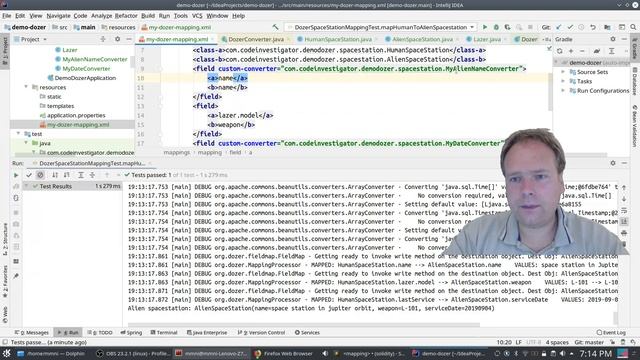Revert changes with rollback arrow icon

click(593, 27)
